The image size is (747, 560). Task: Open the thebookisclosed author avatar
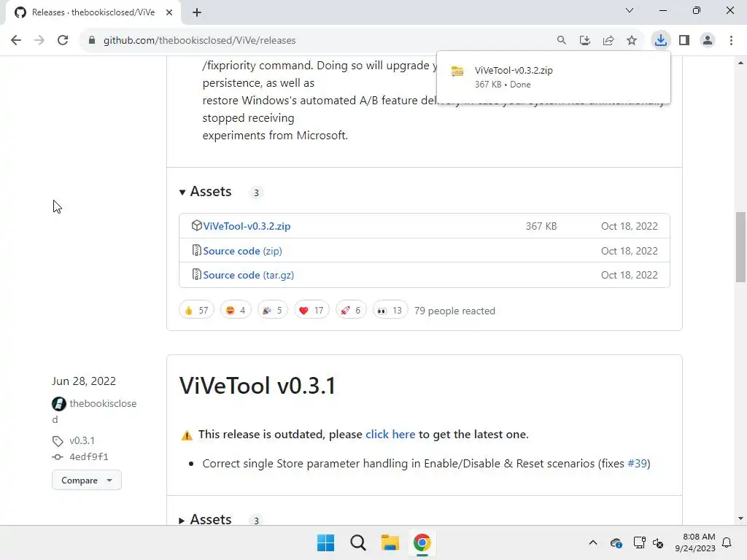59,404
